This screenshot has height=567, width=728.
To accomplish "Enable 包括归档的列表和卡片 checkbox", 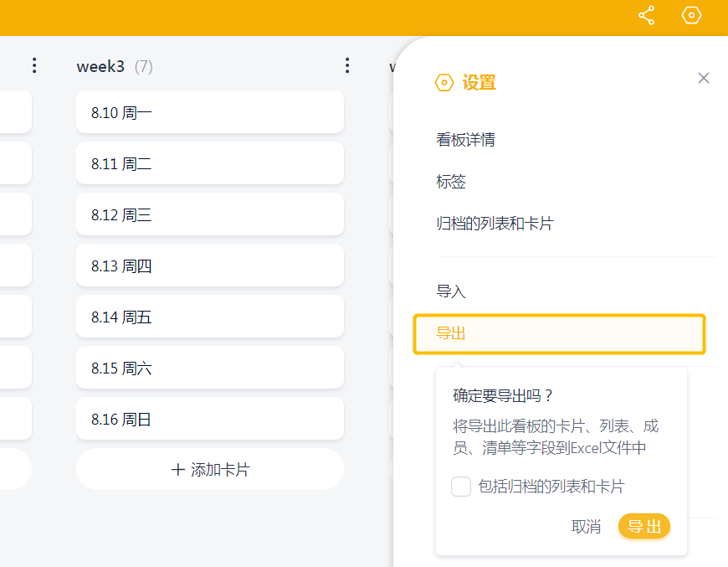I will [461, 487].
